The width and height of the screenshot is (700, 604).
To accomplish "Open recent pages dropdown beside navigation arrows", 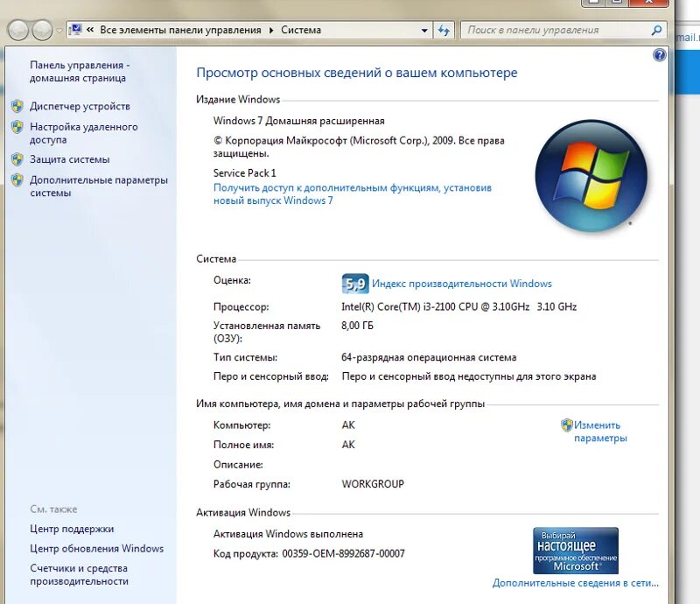I will pos(59,31).
